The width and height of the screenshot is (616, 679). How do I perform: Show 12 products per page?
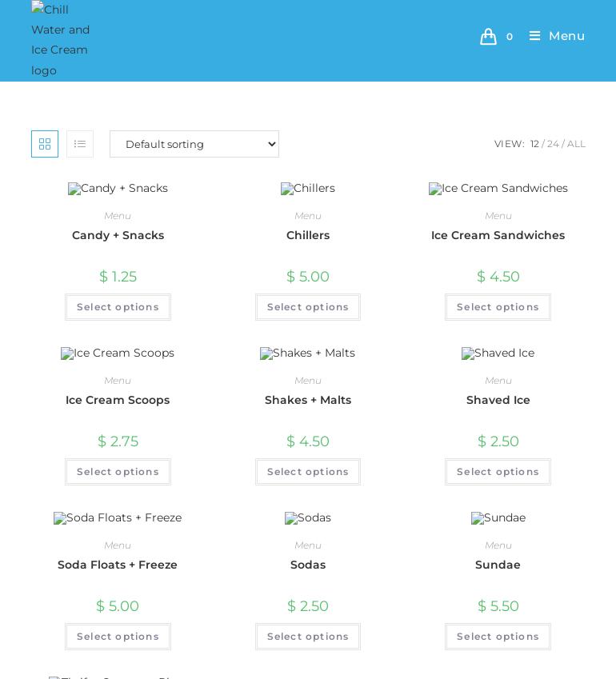coord(534,144)
